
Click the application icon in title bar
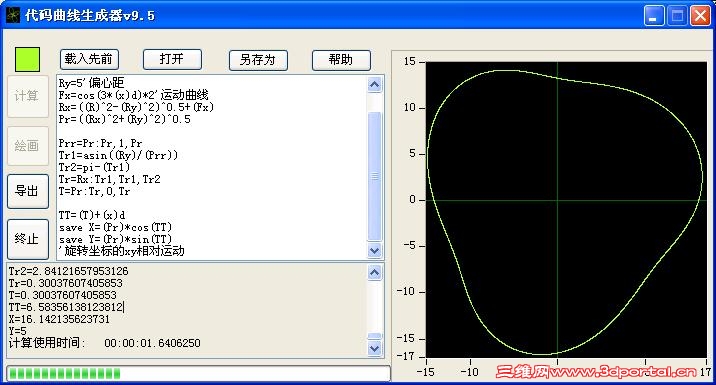pos(13,15)
